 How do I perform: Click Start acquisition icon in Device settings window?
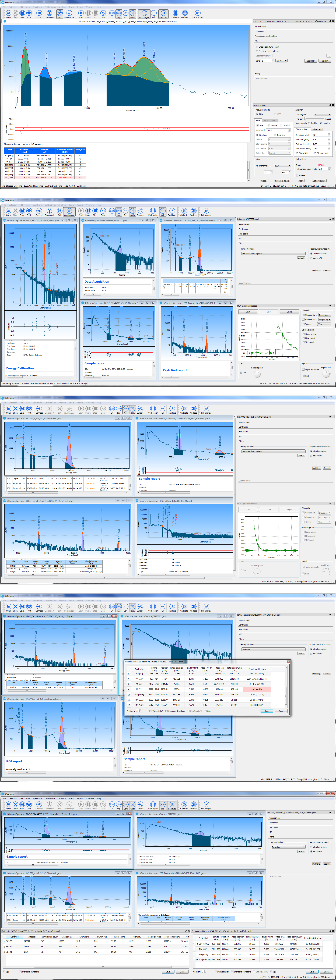coord(81,14)
